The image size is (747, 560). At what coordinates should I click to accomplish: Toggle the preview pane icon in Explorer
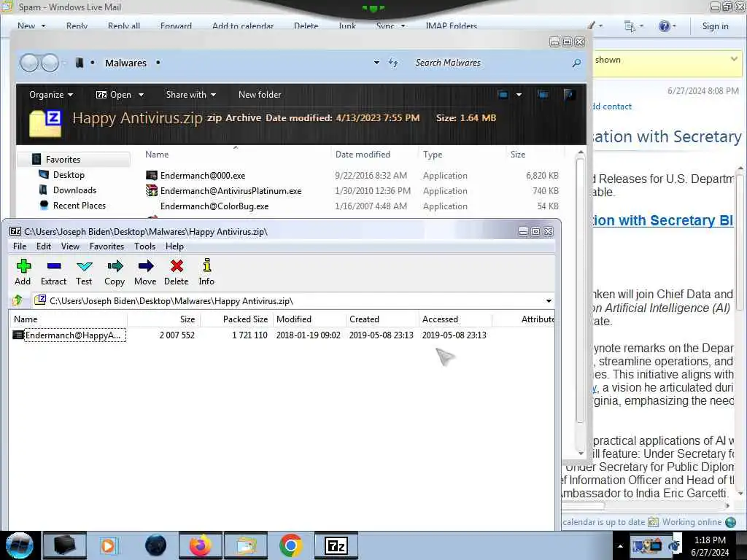pyautogui.click(x=543, y=94)
